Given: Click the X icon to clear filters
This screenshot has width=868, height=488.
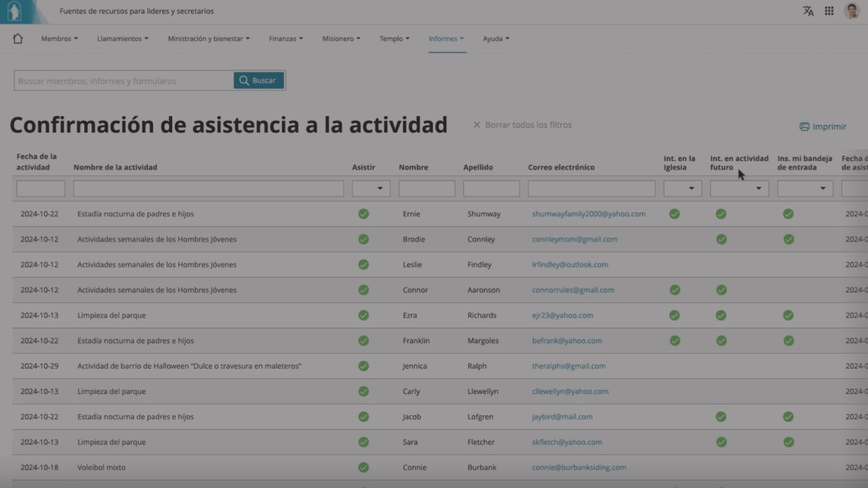Looking at the screenshot, I should click(x=476, y=125).
